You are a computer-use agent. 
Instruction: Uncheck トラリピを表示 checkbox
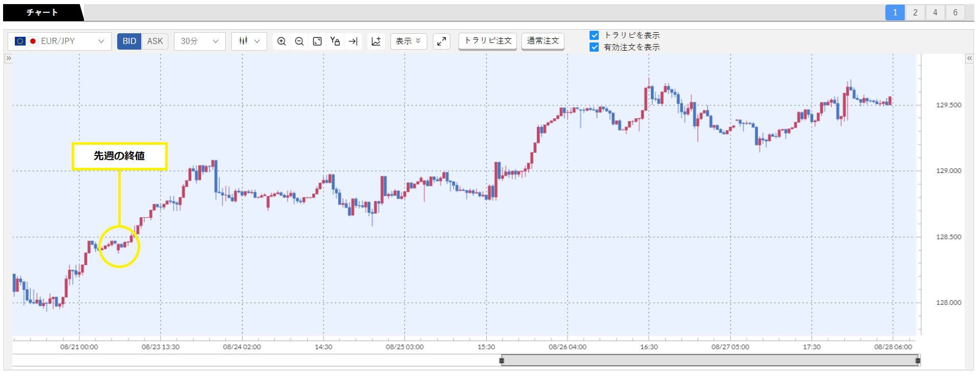coord(594,35)
